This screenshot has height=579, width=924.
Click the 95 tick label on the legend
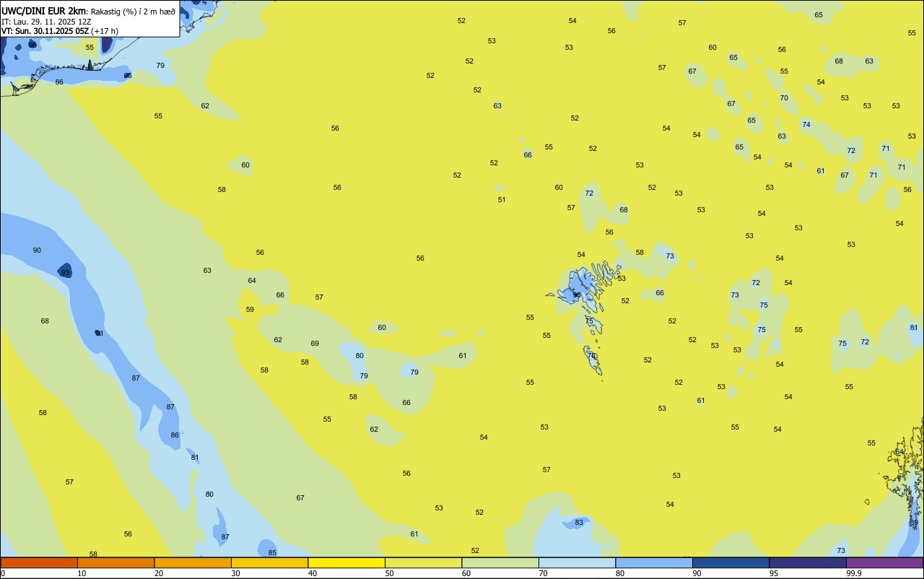pyautogui.click(x=773, y=573)
